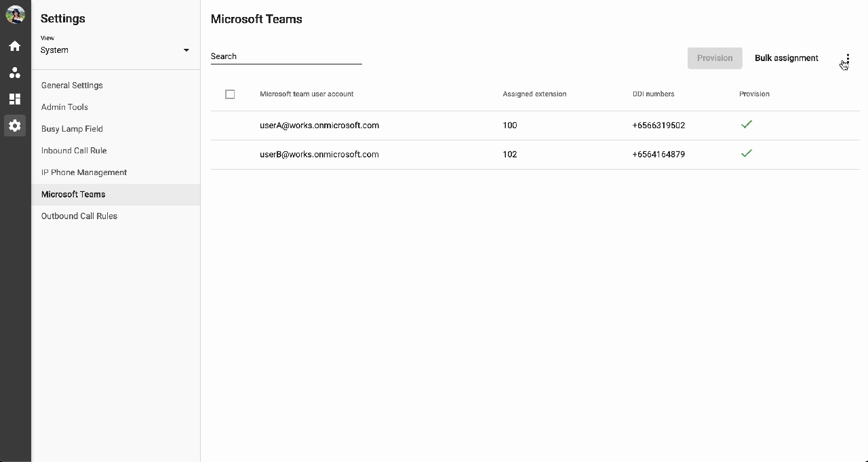Open the user profile avatar

15,14
